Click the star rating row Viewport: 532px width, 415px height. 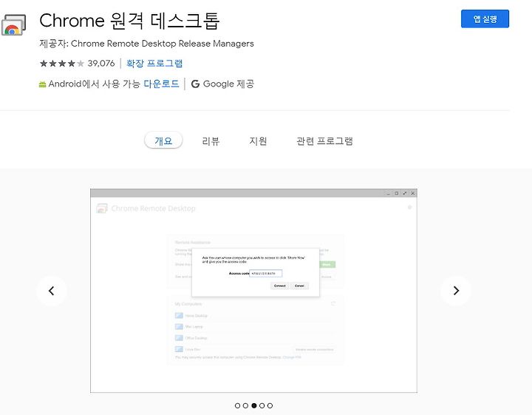click(62, 64)
